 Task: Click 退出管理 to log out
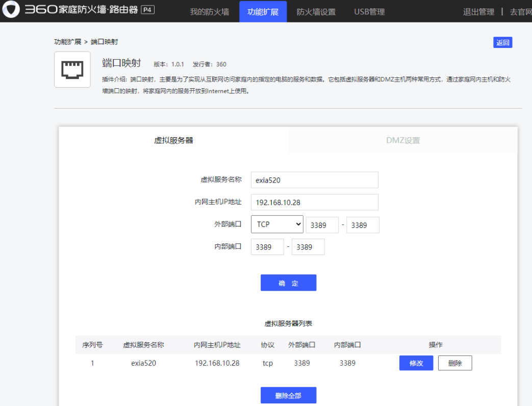478,11
